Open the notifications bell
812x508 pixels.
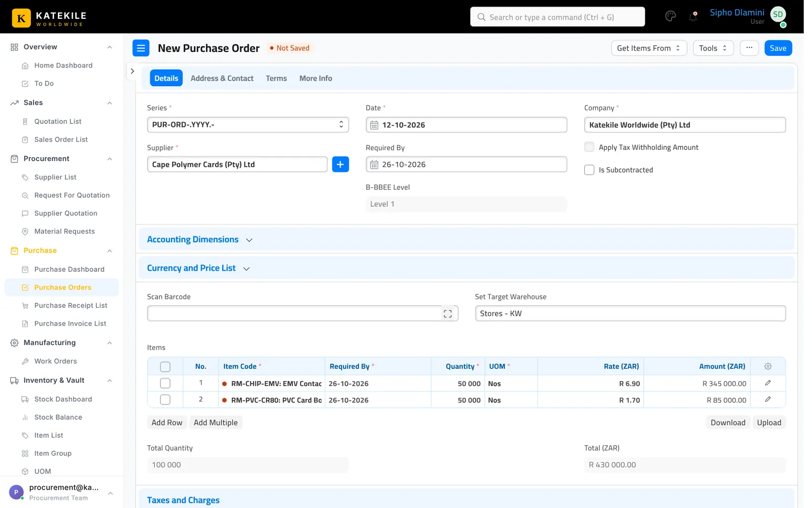pyautogui.click(x=693, y=16)
